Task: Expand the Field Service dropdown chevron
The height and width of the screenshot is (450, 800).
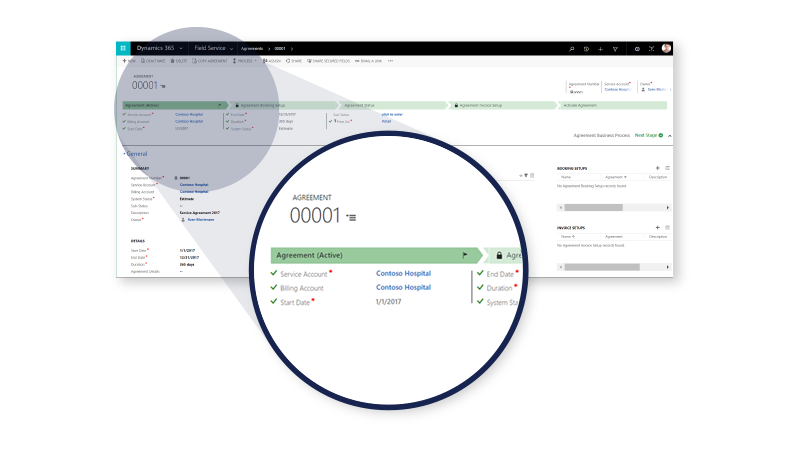Action: coord(232,48)
